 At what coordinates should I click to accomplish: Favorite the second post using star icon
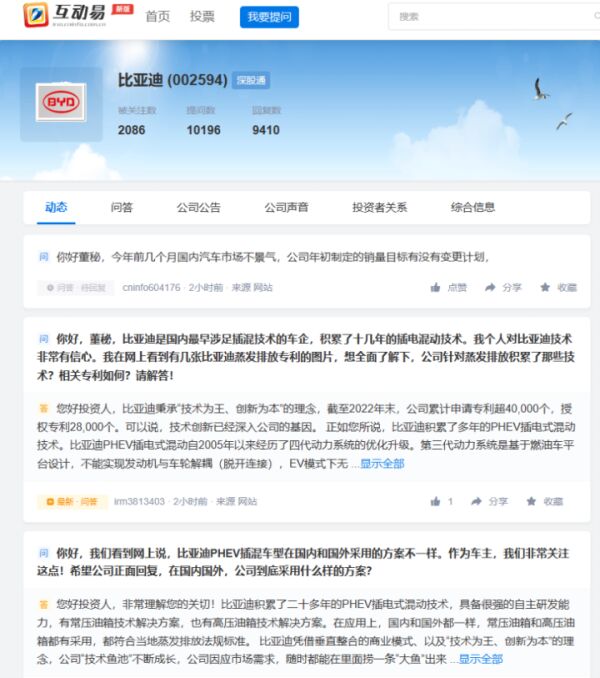click(x=545, y=501)
